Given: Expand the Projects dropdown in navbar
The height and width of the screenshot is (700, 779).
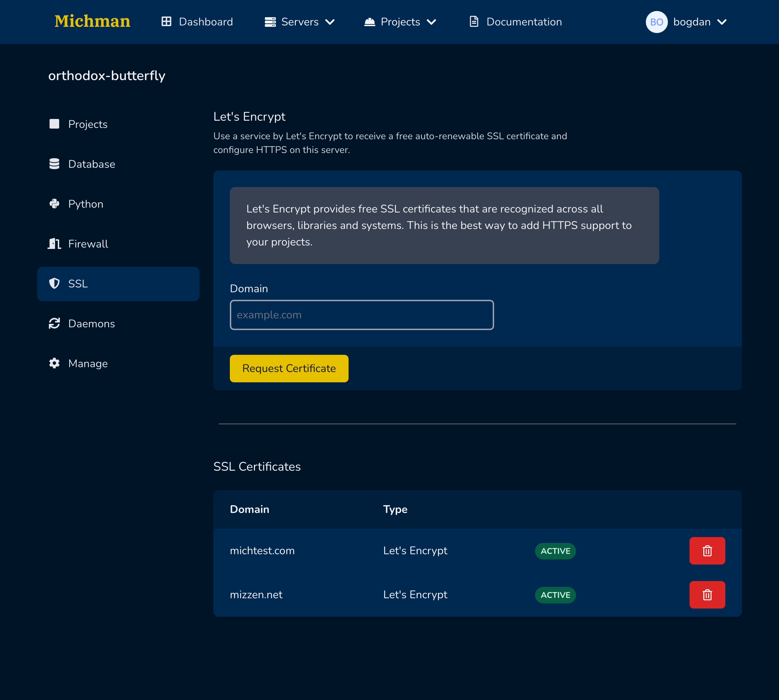Looking at the screenshot, I should [x=400, y=22].
